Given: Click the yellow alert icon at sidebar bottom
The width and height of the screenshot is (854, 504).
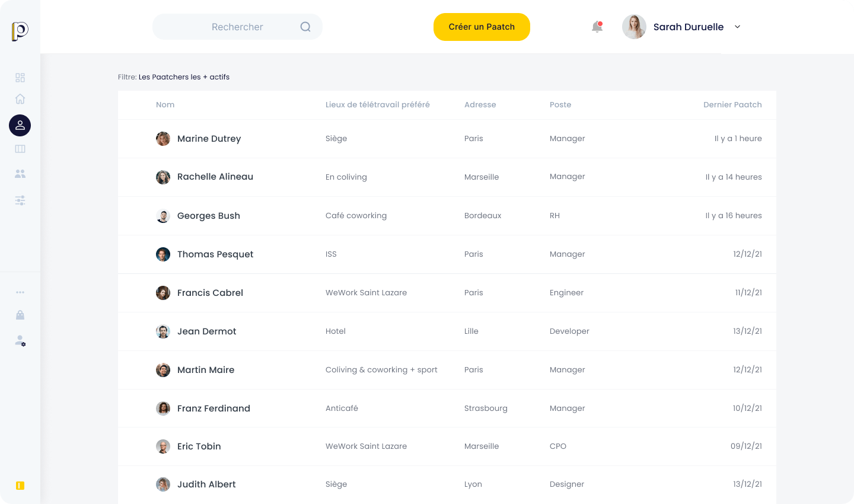Looking at the screenshot, I should (x=20, y=486).
